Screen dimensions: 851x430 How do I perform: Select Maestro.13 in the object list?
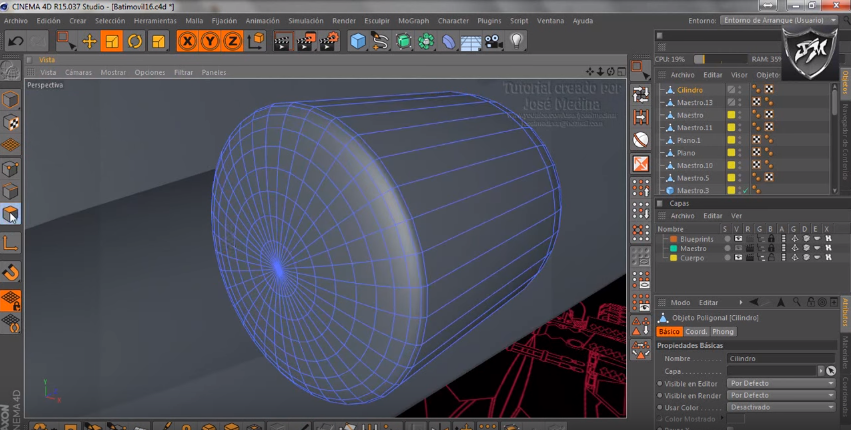(694, 103)
